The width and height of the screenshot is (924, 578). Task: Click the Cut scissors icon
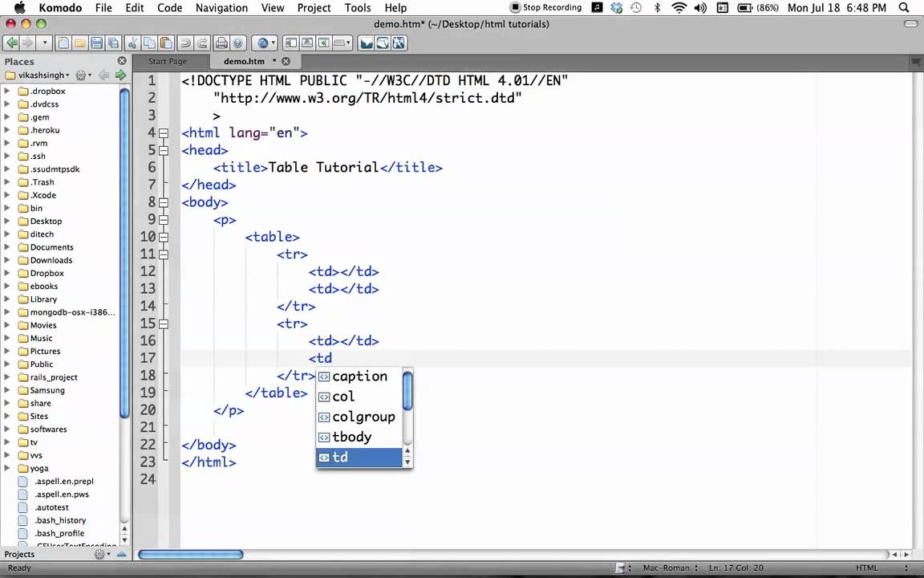132,43
